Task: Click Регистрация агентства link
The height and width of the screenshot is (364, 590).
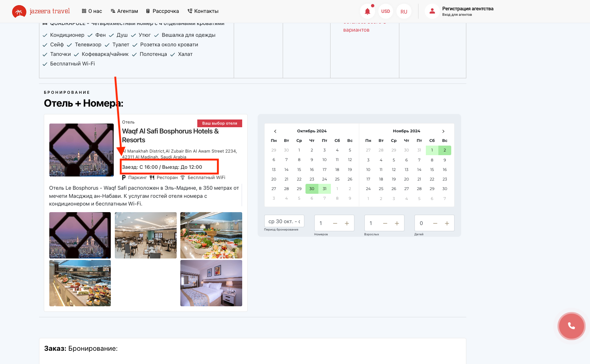Action: click(x=467, y=9)
